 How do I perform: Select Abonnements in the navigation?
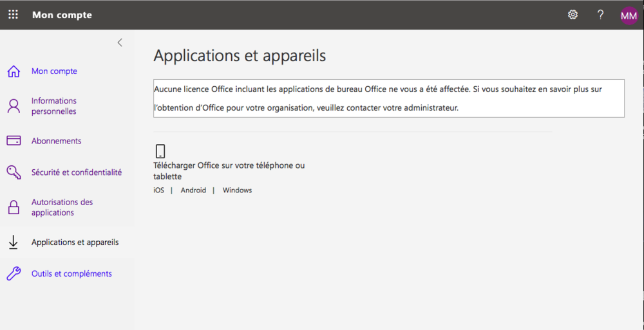coord(56,141)
